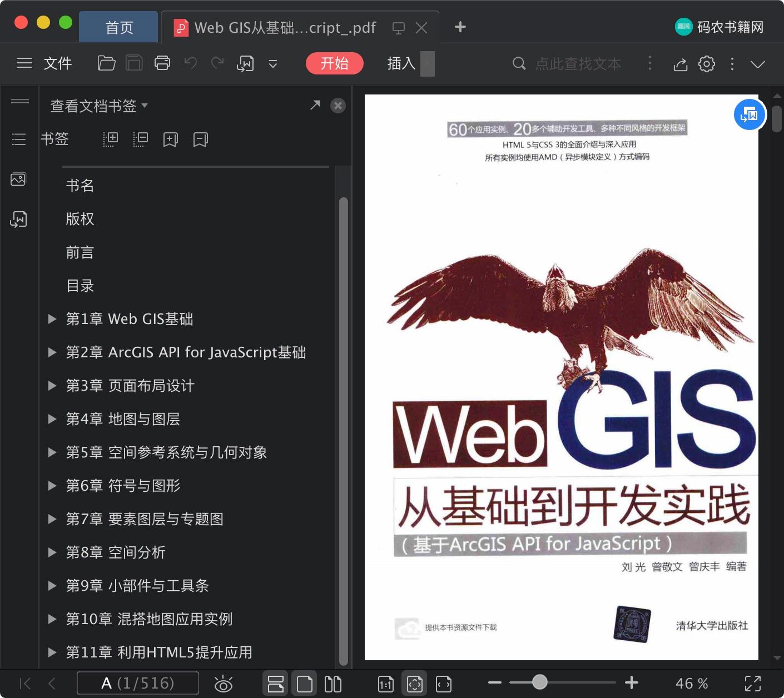Open the sidebar PDF convert panel icon
784x698 pixels.
click(18, 220)
